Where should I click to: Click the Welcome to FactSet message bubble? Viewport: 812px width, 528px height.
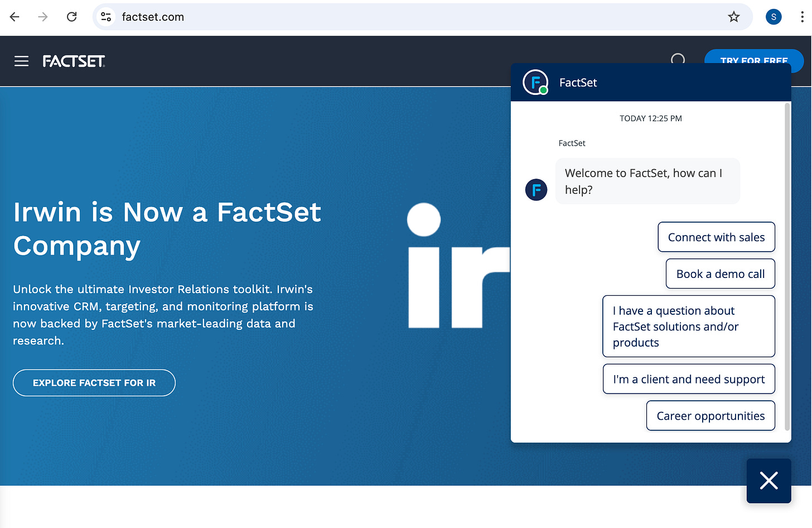click(647, 181)
